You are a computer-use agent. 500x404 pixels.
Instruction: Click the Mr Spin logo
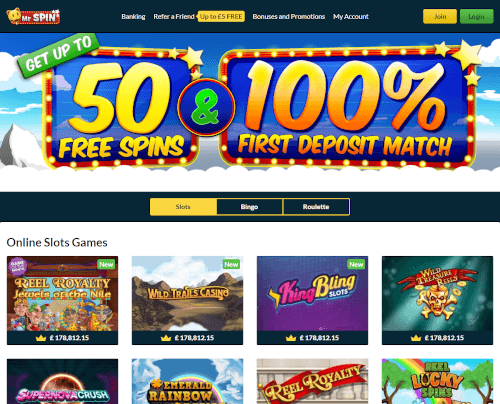(x=33, y=16)
